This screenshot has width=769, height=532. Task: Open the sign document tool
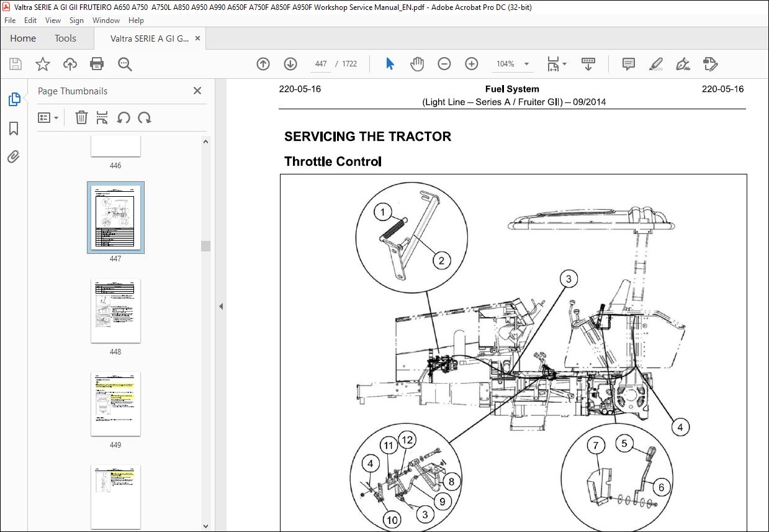(x=683, y=64)
